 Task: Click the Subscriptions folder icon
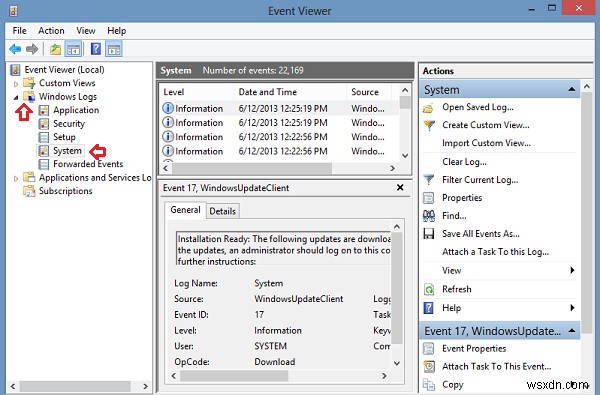tap(29, 191)
